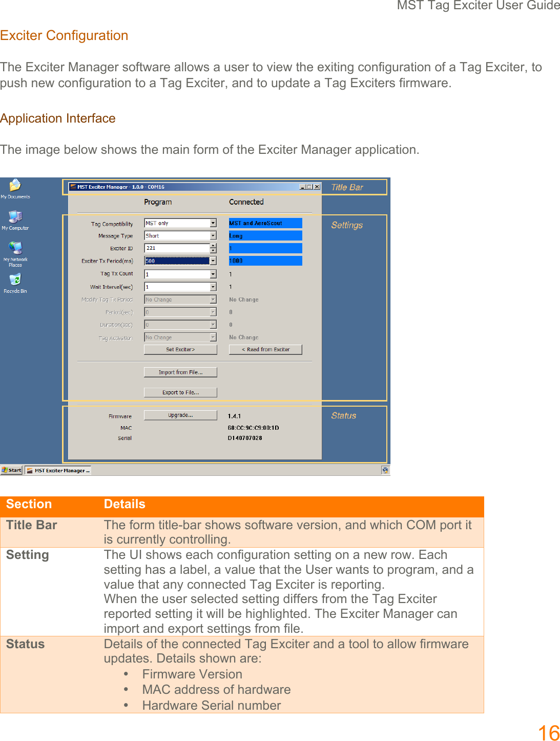
Task: Click the < Read from Exciter button
Action: 265,350
